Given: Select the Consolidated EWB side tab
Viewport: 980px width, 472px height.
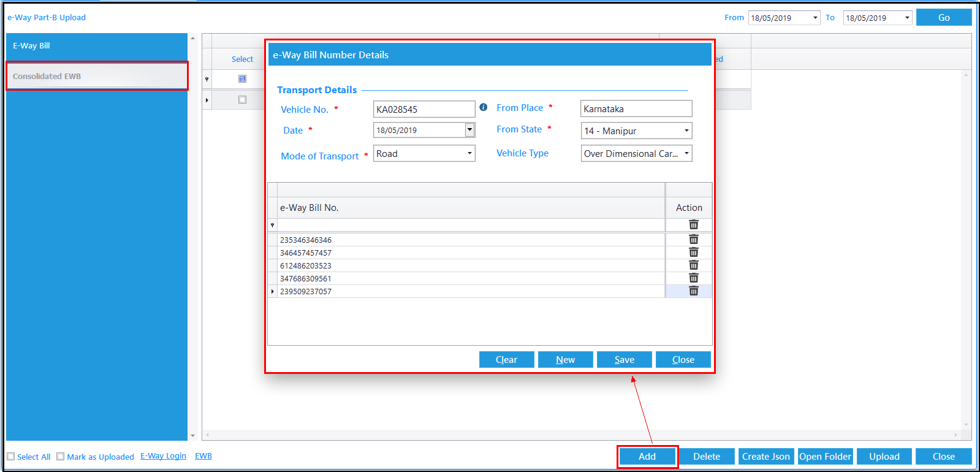Looking at the screenshot, I should (97, 76).
